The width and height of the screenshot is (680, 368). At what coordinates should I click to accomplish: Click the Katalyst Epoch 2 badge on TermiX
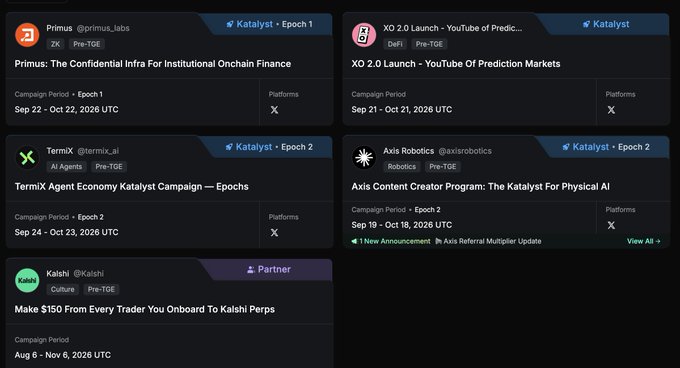click(269, 147)
